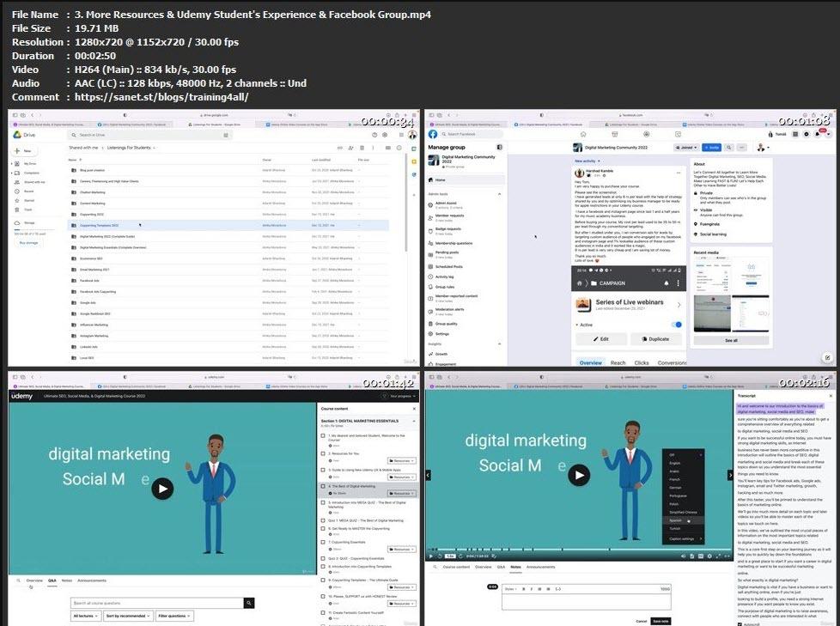Open the Styles dropdown in note editor
The width and height of the screenshot is (840, 626).
510,589
